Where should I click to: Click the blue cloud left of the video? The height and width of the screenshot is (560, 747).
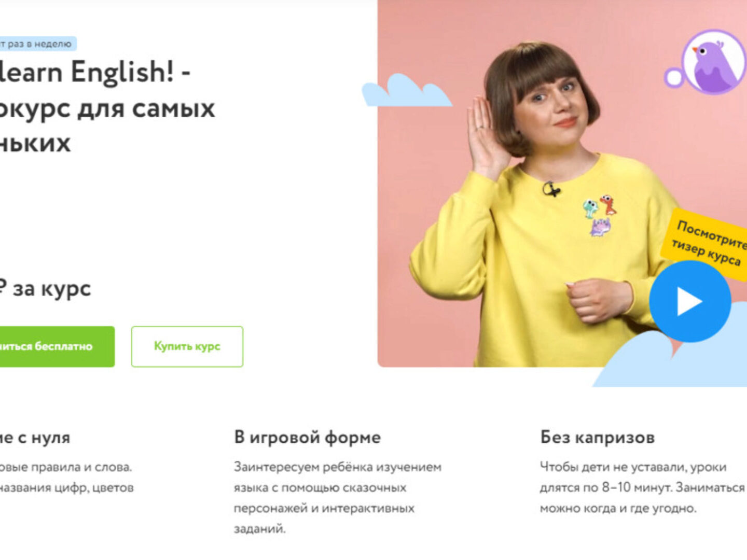(406, 91)
